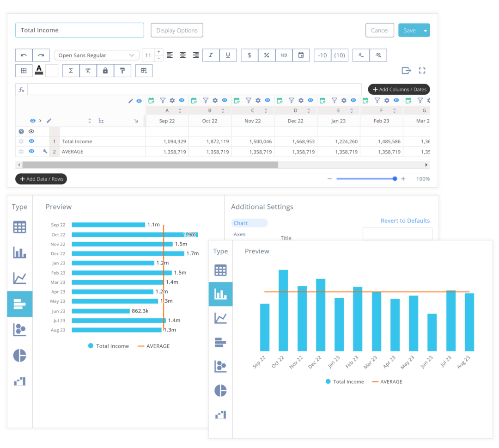This screenshot has height=448, width=499.
Task: Toggle italic formatting in the toolbar
Action: click(211, 55)
